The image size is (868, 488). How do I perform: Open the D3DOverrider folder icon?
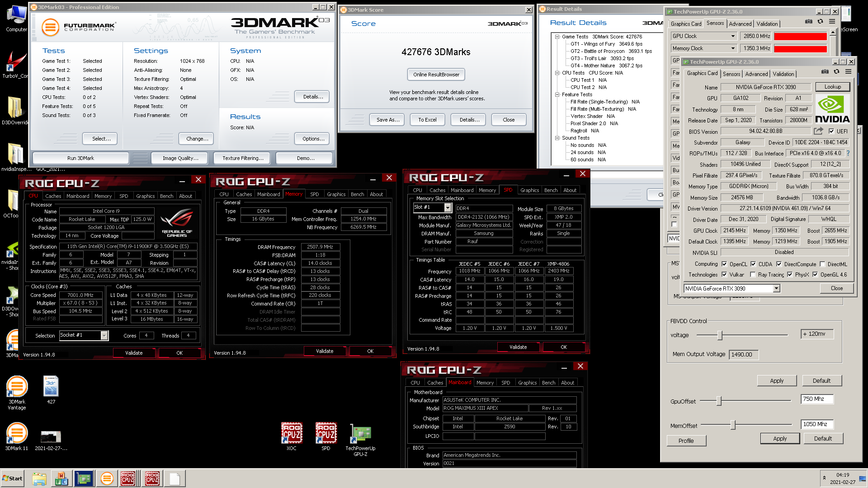point(15,111)
